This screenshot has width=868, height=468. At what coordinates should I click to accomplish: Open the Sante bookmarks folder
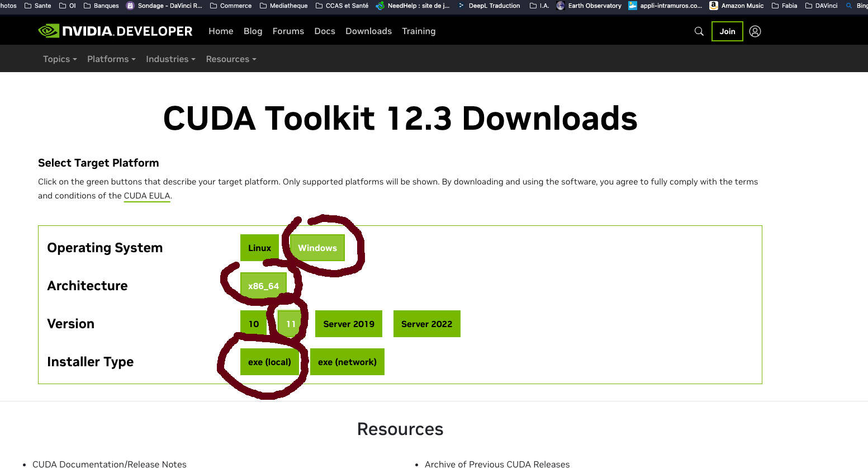tap(37, 6)
